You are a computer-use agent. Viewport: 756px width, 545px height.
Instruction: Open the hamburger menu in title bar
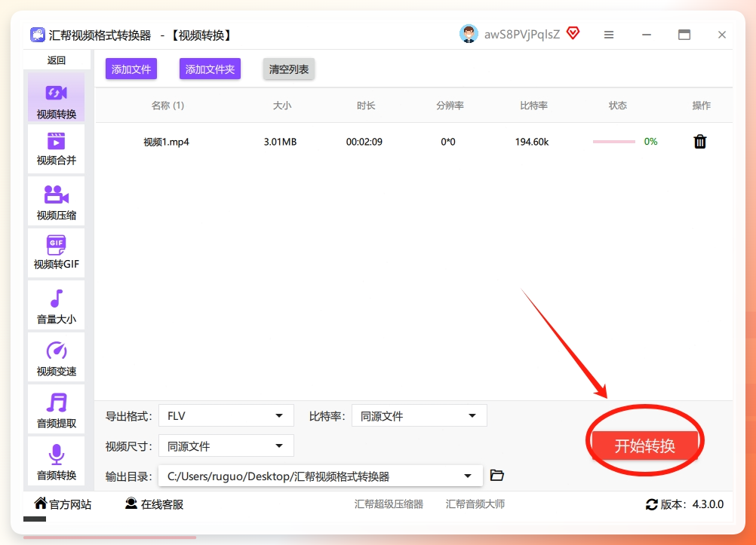point(609,35)
